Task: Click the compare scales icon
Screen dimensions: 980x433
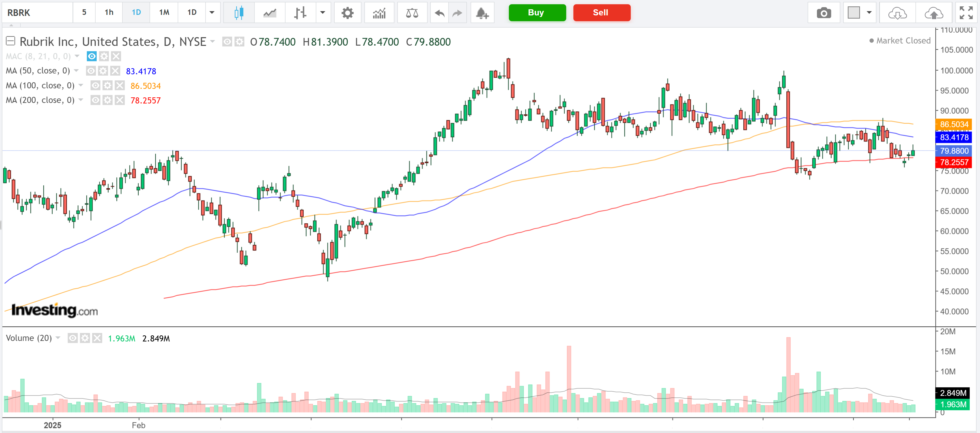Action: tap(412, 12)
